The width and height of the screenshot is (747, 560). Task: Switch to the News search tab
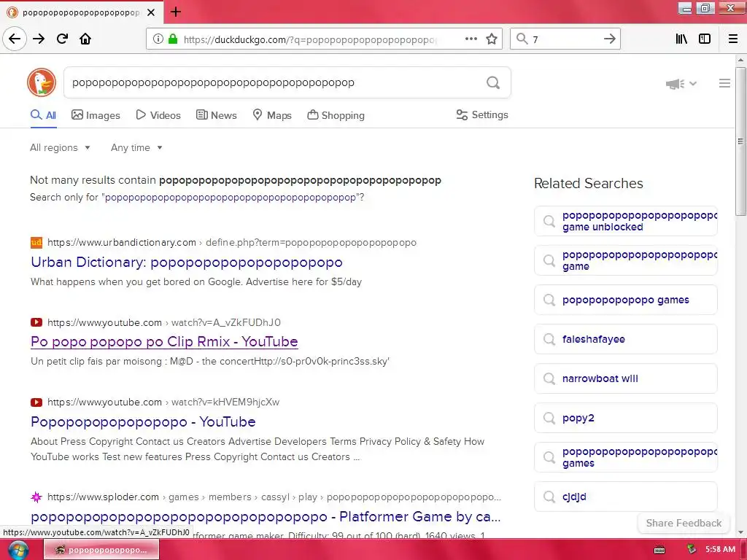216,115
